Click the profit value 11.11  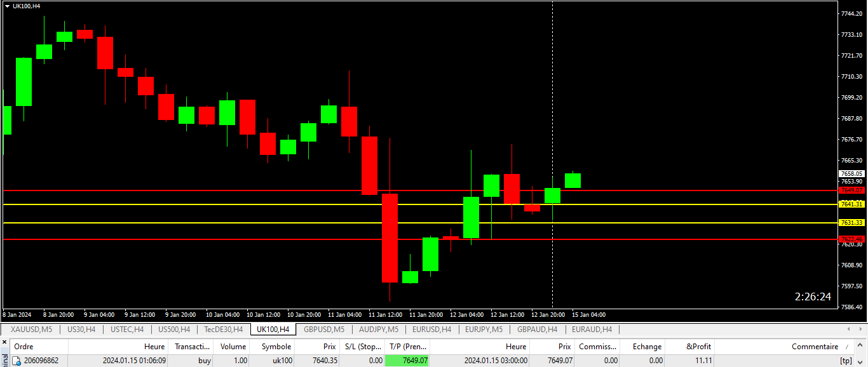(703, 361)
